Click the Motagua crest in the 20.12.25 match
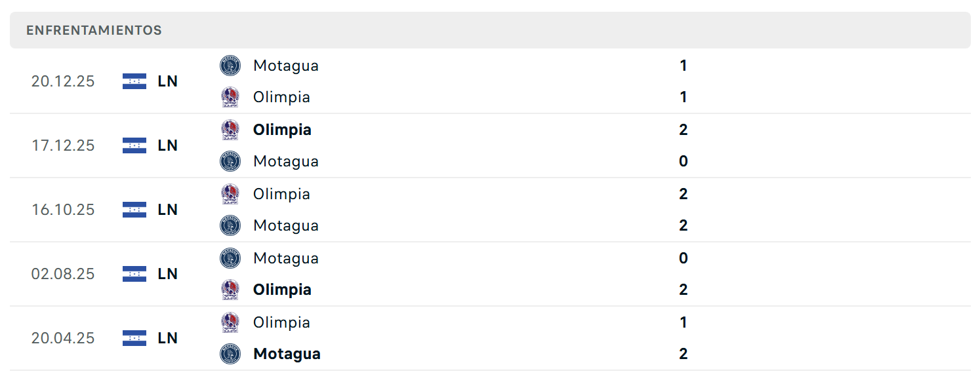 pos(230,66)
